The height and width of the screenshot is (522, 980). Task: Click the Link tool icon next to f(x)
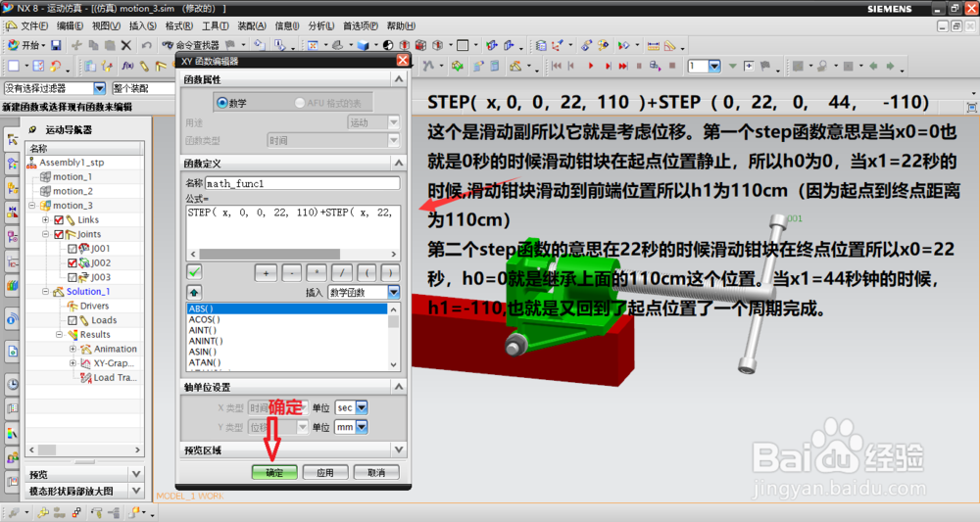click(x=144, y=66)
